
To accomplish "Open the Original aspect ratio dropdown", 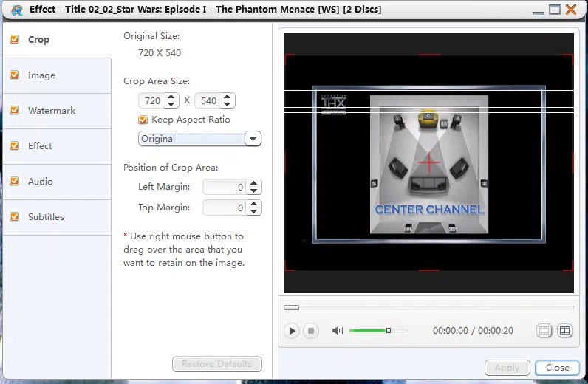I will tap(253, 139).
